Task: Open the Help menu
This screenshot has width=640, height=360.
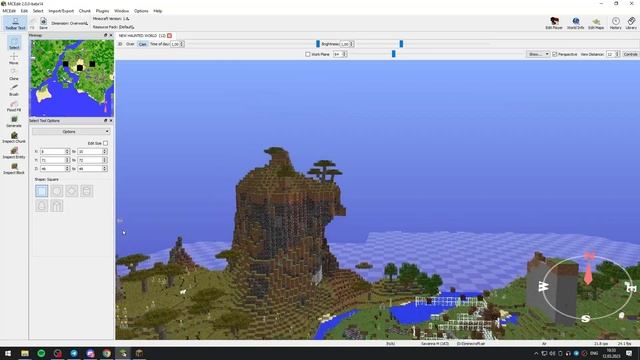Action: (158, 11)
